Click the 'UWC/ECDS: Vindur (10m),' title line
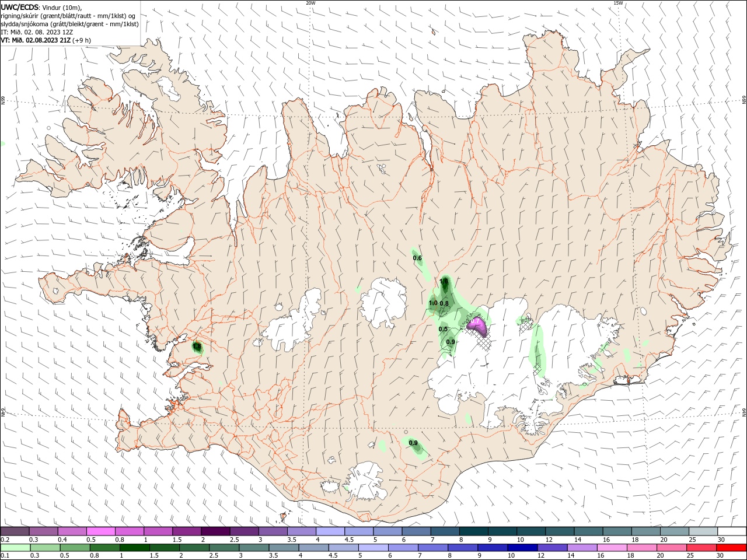The image size is (747, 560). [41, 7]
